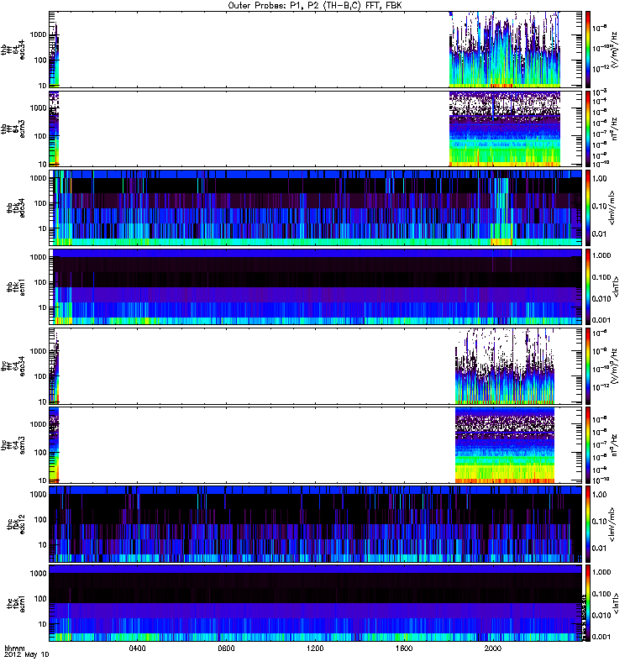Click the 100 frequency tick of the thc fff edc34 panel
Screen dimensions: 630x672
39,376
